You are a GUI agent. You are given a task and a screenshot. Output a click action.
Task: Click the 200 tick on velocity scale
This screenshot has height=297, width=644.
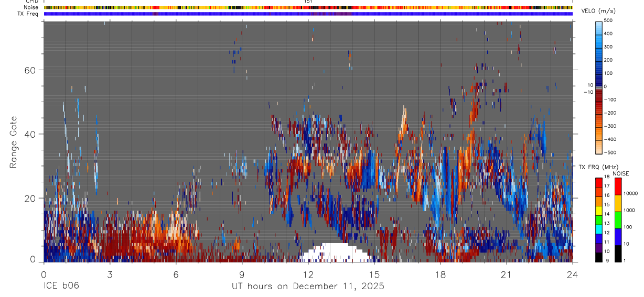[609, 60]
